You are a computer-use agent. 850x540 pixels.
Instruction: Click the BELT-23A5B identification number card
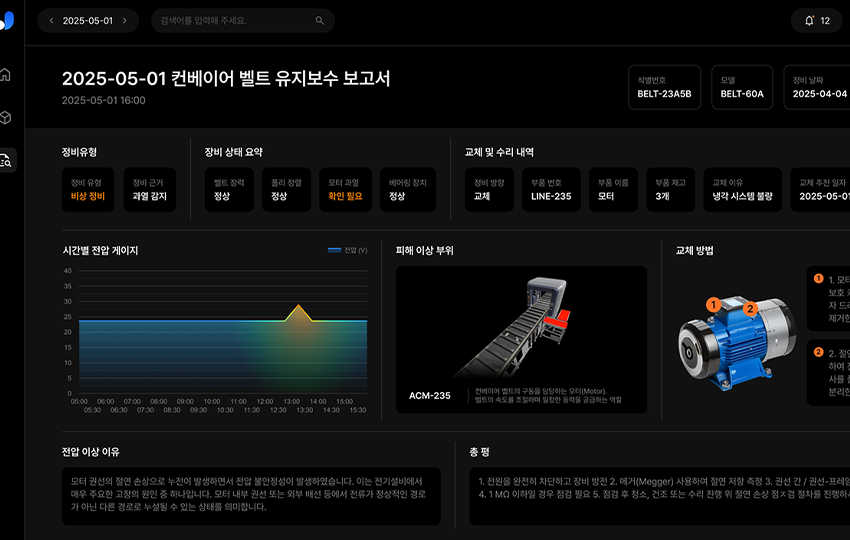click(x=664, y=88)
